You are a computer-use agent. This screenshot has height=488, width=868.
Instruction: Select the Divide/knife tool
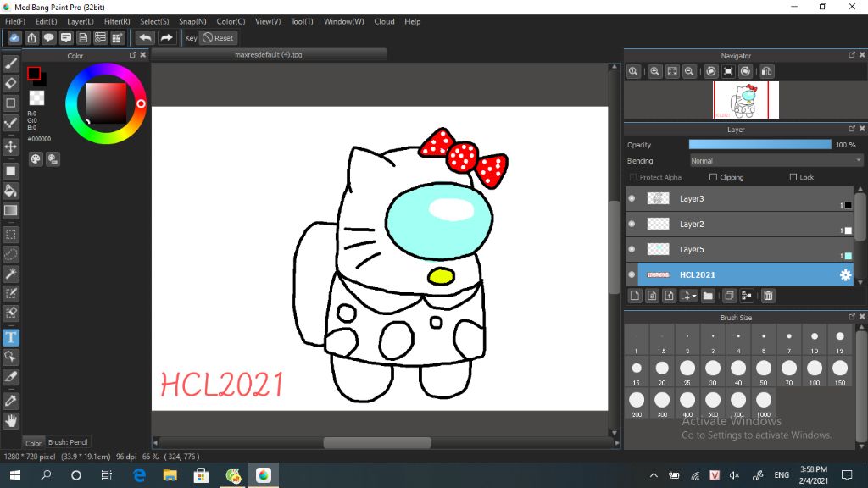(x=10, y=377)
